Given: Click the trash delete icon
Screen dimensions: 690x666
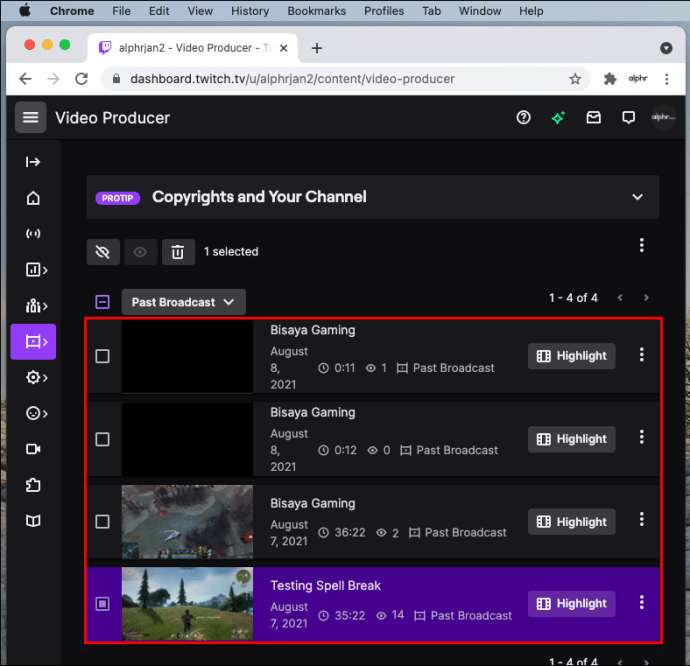Looking at the screenshot, I should pyautogui.click(x=177, y=252).
